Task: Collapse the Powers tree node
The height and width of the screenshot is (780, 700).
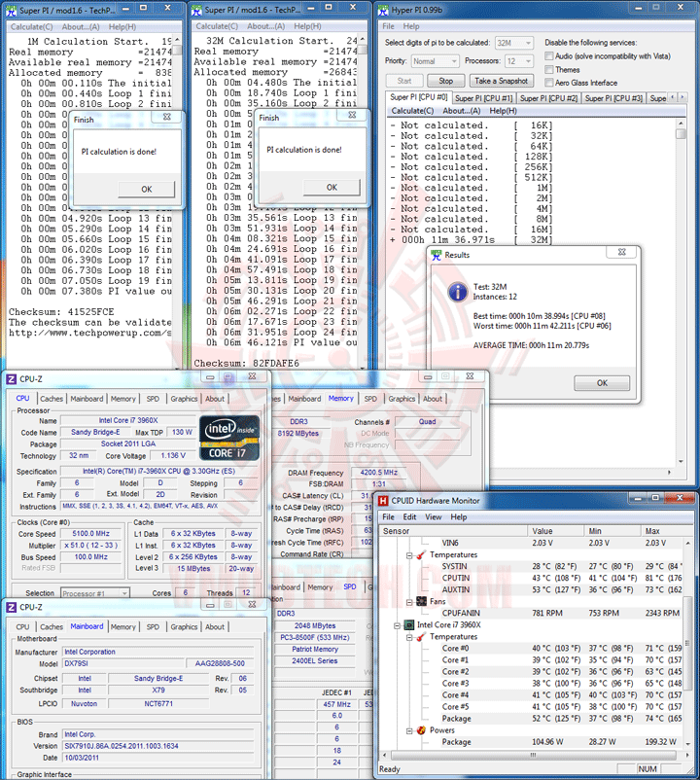Action: coord(409,730)
